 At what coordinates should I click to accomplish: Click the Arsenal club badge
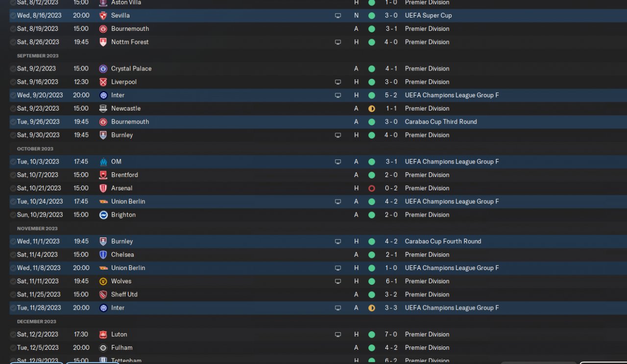click(103, 188)
